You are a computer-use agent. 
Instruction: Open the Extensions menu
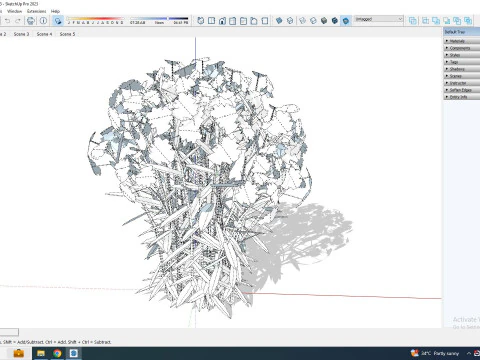pos(37,11)
